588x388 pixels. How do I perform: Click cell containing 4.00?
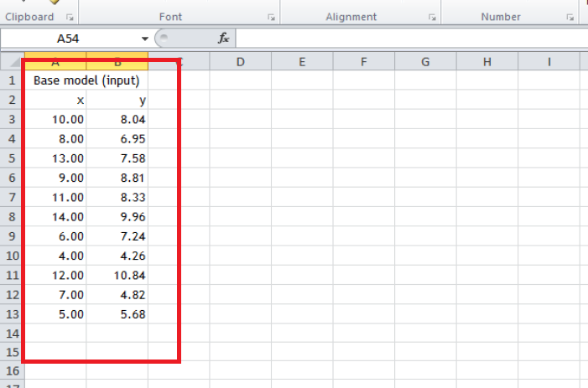click(55, 256)
